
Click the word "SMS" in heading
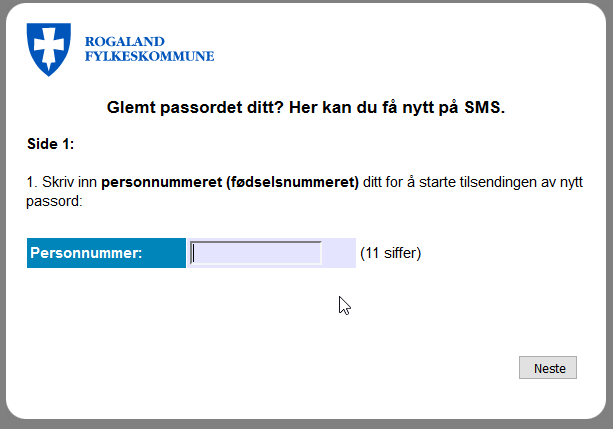point(484,107)
